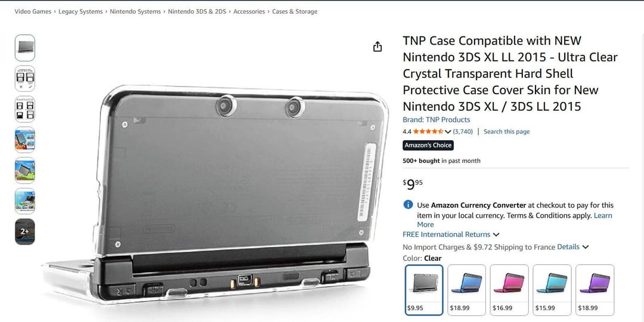Pick the teal case color at $15.99
Image resolution: width=644 pixels, height=322 pixels.
pyautogui.click(x=552, y=290)
